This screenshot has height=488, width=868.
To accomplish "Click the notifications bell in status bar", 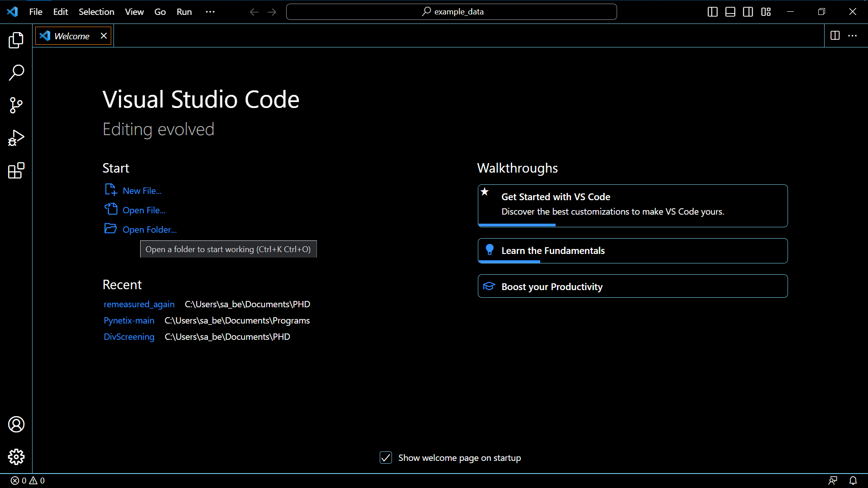I will coord(853,480).
